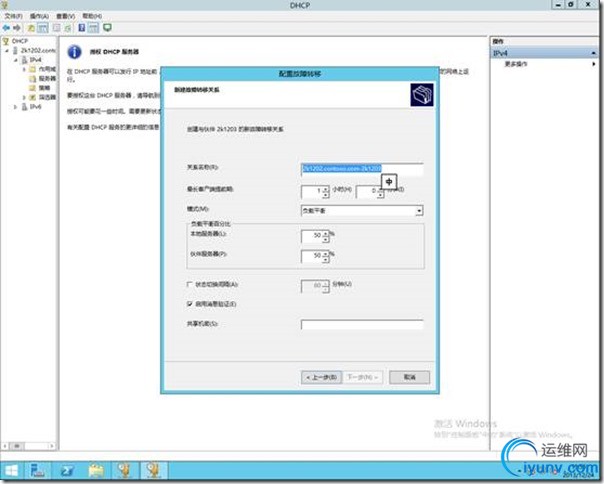This screenshot has width=604, height=484.
Task: Click the failover wizard header icon
Action: [422, 95]
